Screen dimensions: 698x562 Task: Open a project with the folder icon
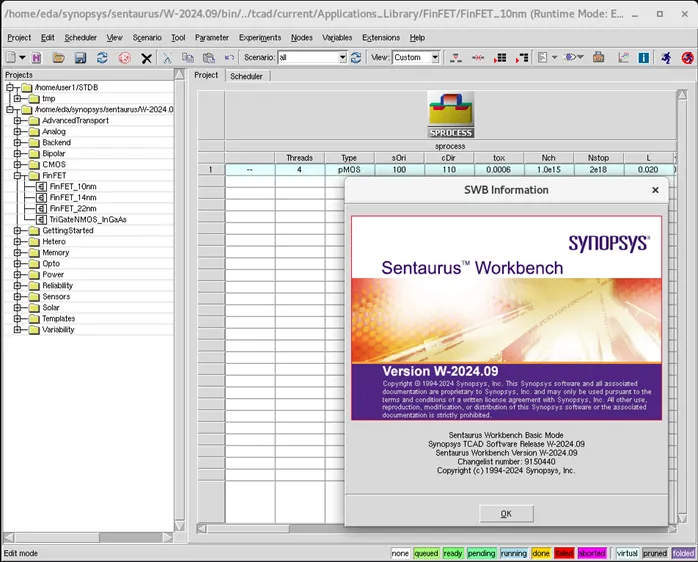59,57
